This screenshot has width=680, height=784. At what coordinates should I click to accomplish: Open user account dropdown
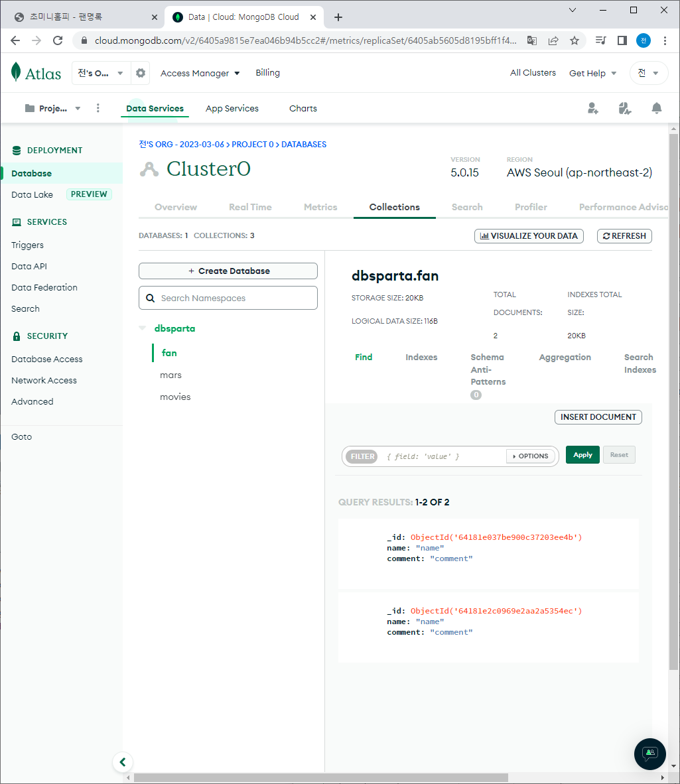pos(649,73)
